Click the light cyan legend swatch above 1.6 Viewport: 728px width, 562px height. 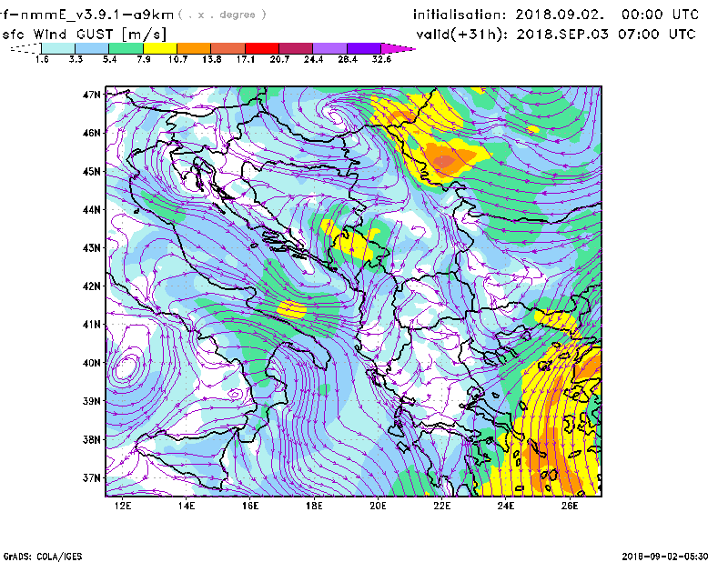[x=58, y=48]
